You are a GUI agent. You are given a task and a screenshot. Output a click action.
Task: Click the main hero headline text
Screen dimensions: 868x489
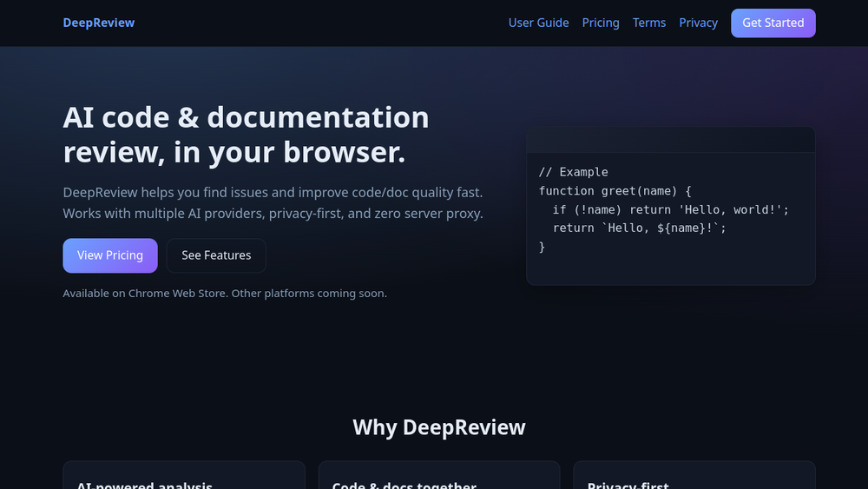coord(246,135)
